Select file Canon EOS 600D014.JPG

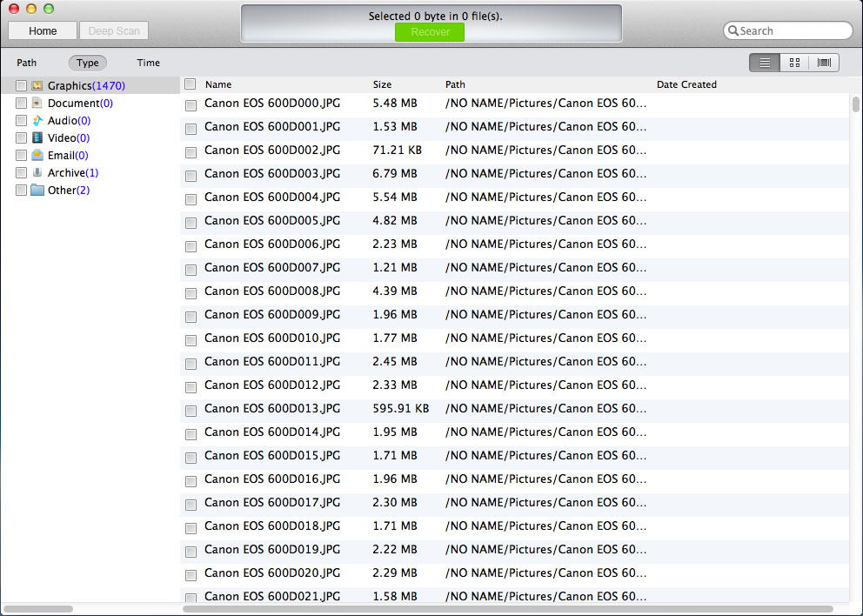coord(272,432)
